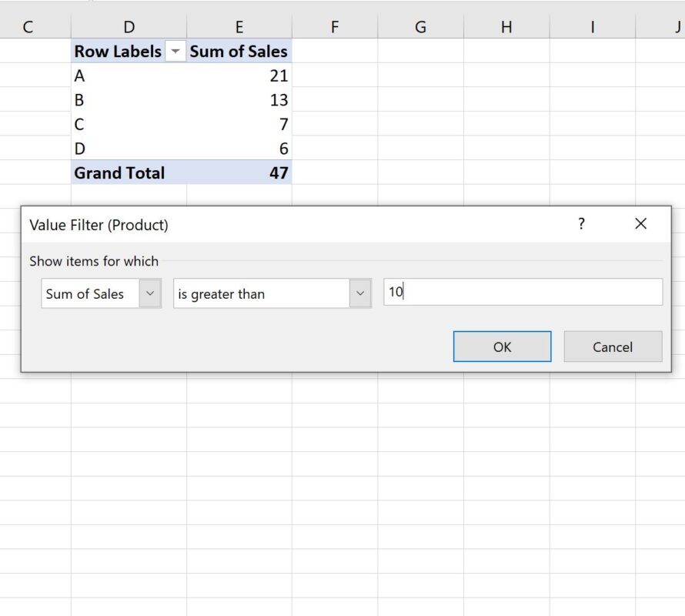The width and height of the screenshot is (685, 616).
Task: Click the Sum of Sales header cell
Action: tap(239, 51)
